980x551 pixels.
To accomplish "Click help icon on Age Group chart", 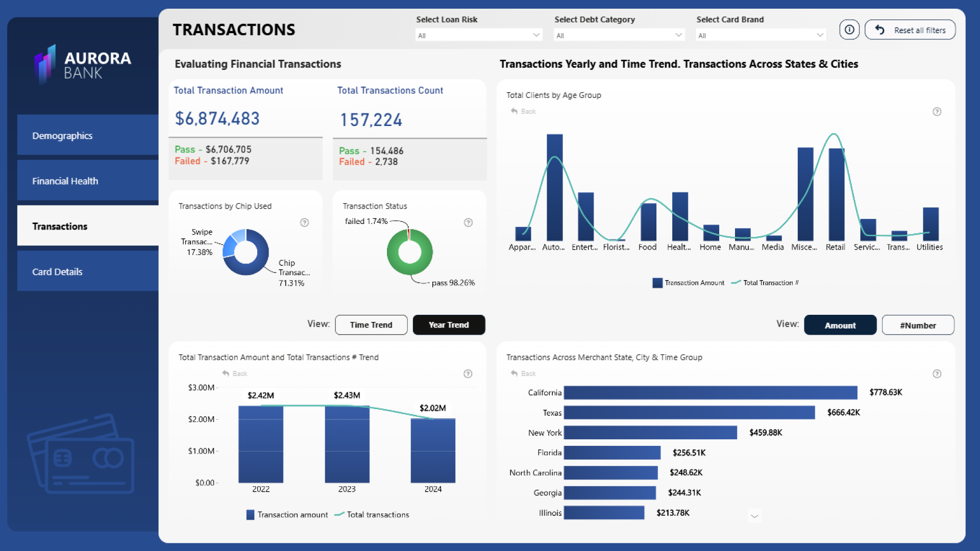I will coord(937,112).
